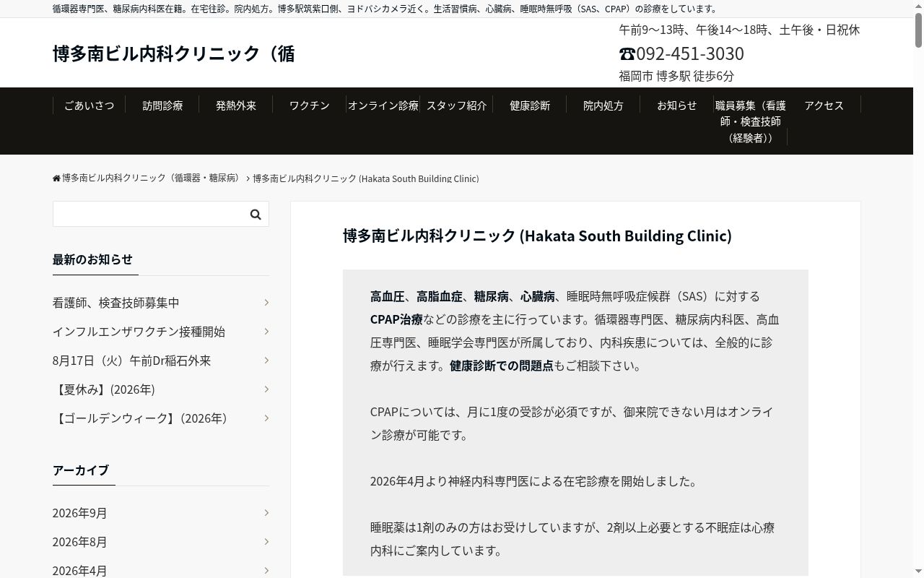Click bold text CPAP治療

(396, 319)
